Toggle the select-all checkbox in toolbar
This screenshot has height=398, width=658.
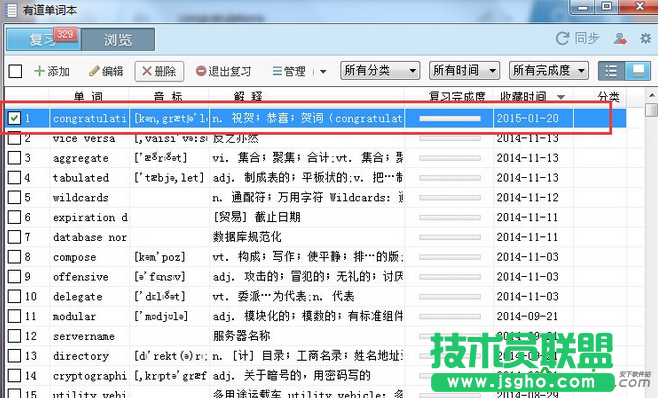15,71
